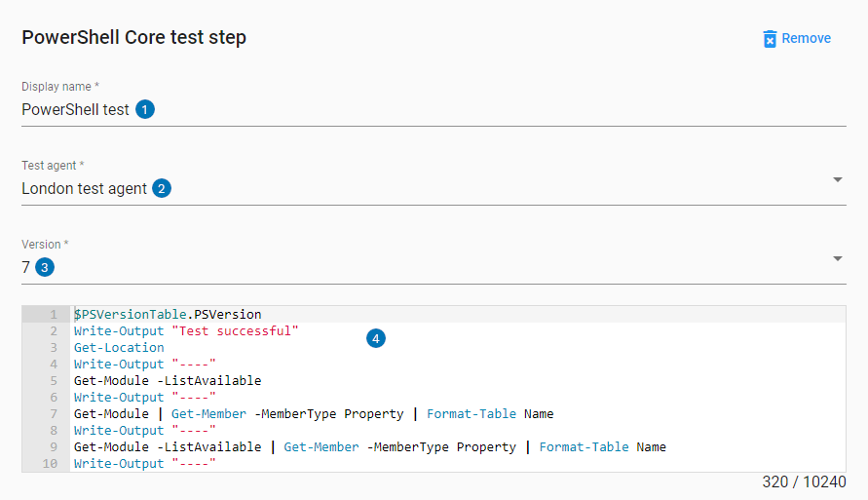The width and height of the screenshot is (868, 500).
Task: Click the Remove text link
Action: (806, 38)
